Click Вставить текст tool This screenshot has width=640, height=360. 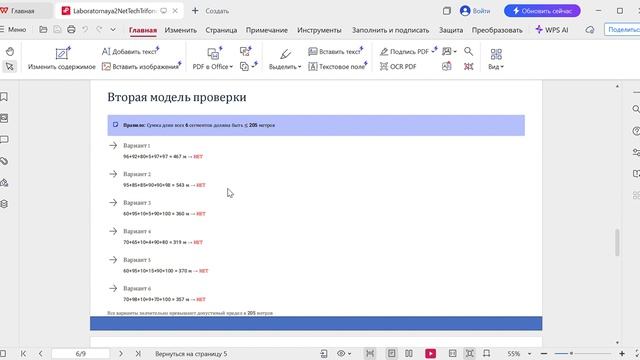[x=336, y=51]
